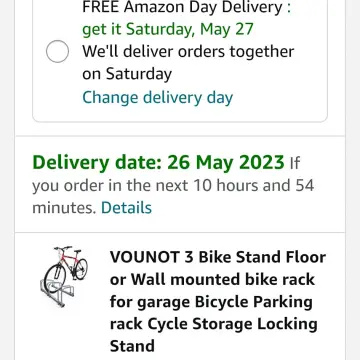Open the Details link after minutes
360x360 pixels.
(x=126, y=208)
